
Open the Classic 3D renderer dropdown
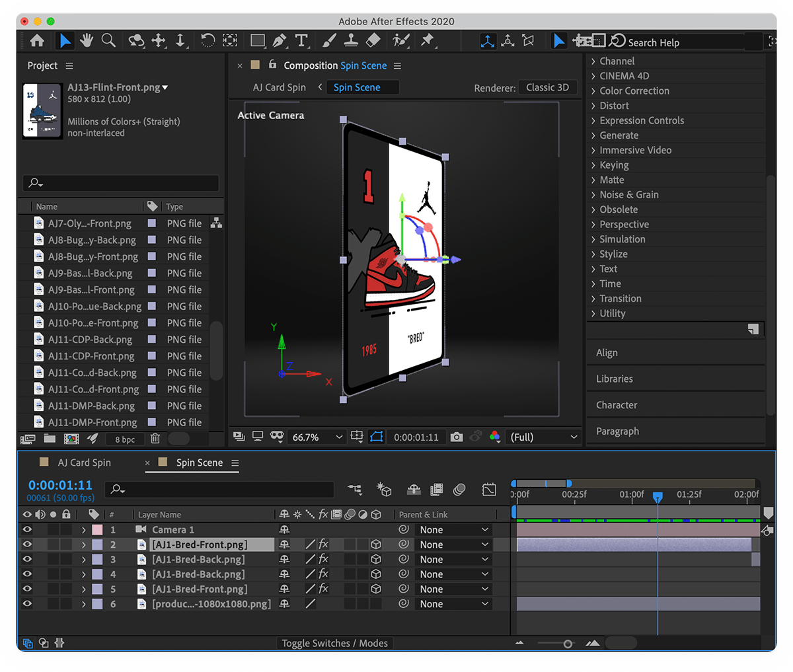[x=548, y=87]
